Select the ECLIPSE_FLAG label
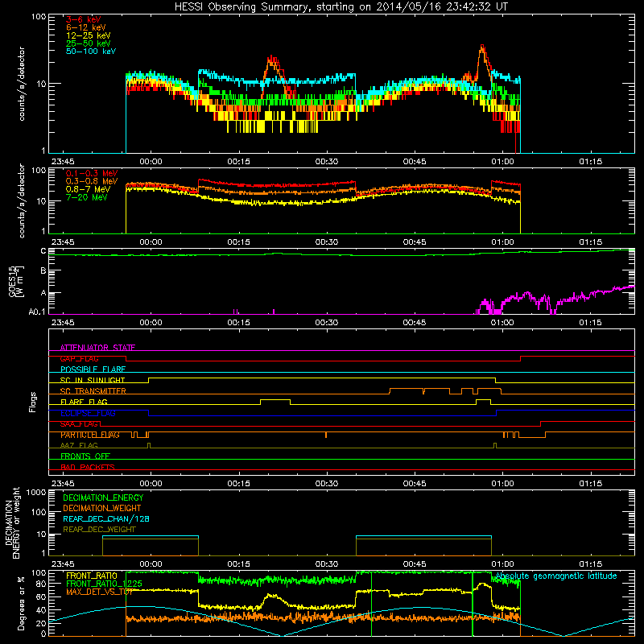This screenshot has width=644, height=644. (x=88, y=413)
